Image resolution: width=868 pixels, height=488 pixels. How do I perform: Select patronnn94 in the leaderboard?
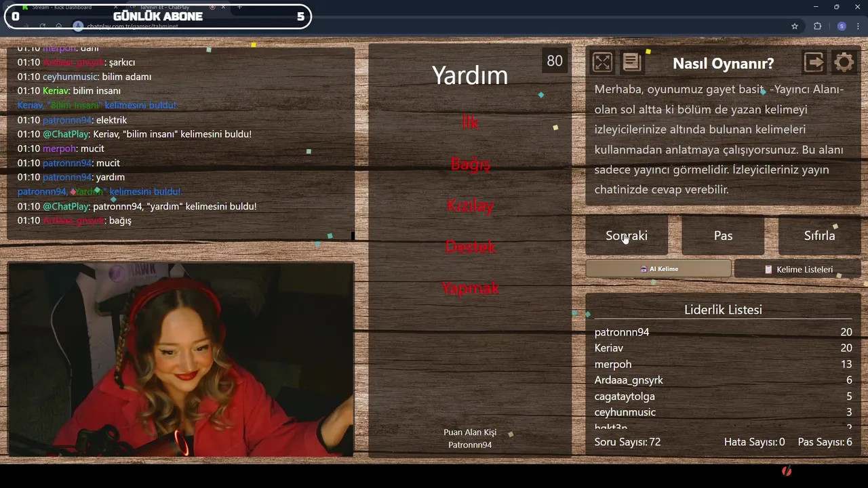point(723,332)
